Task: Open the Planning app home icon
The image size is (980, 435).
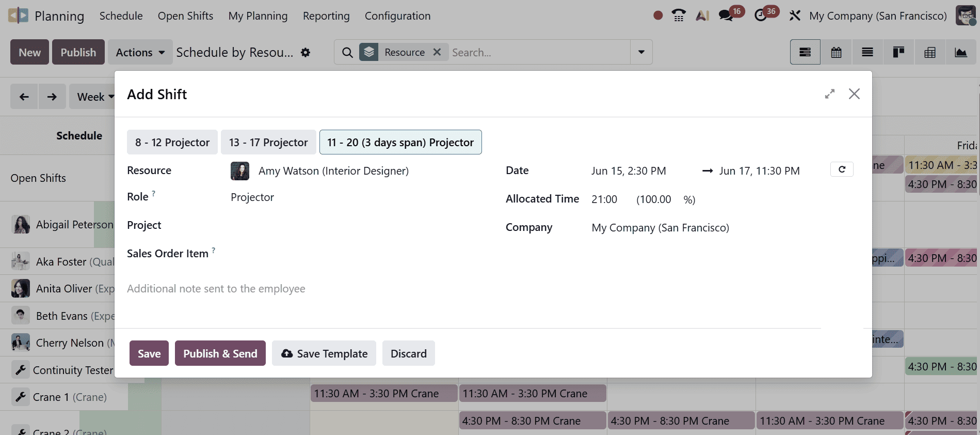Action: coord(18,15)
